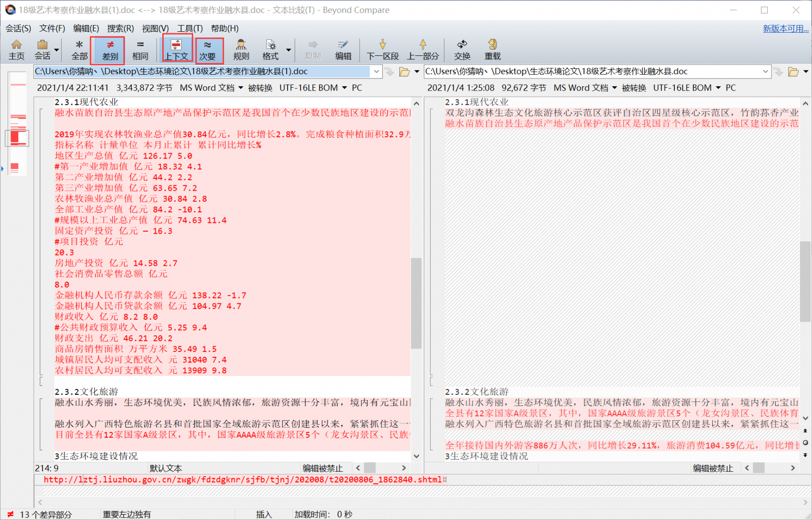812x520 pixels.
Task: Jump to Previous Section (上一部分)
Action: 423,50
